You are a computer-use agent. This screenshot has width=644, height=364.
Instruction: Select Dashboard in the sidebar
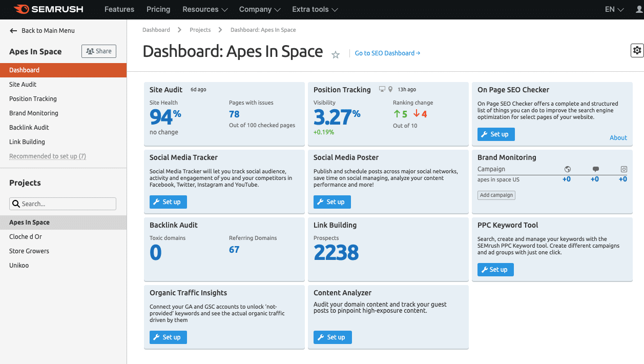[x=63, y=70]
